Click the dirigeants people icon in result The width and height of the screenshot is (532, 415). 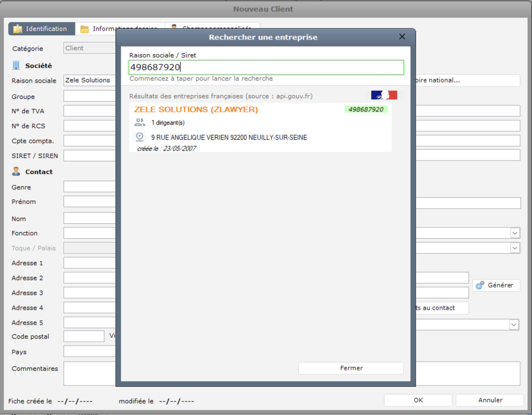click(139, 123)
